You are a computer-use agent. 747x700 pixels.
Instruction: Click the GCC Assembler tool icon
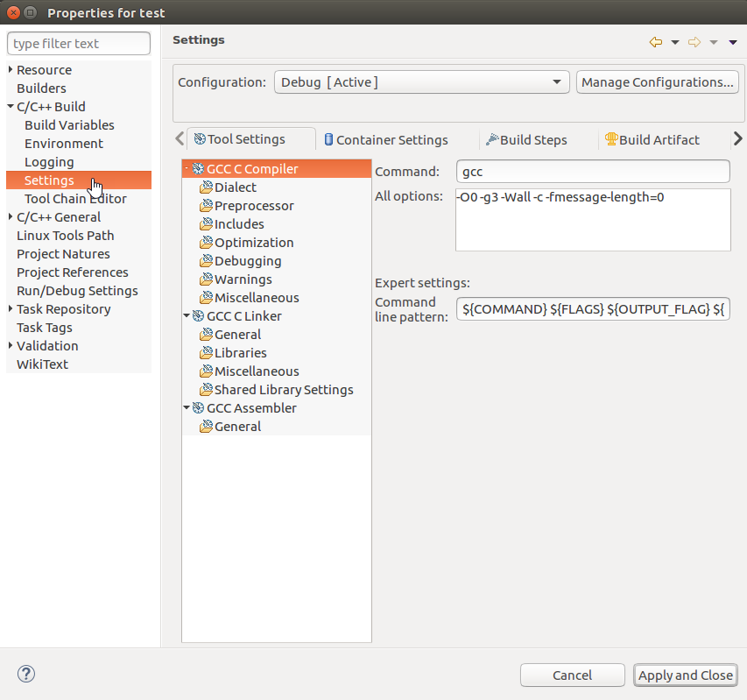point(198,408)
